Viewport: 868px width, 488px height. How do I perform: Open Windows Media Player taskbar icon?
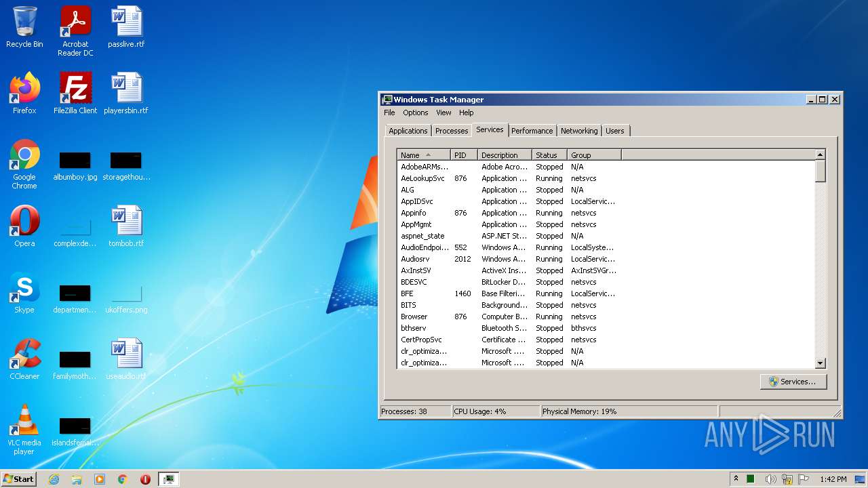[x=100, y=479]
